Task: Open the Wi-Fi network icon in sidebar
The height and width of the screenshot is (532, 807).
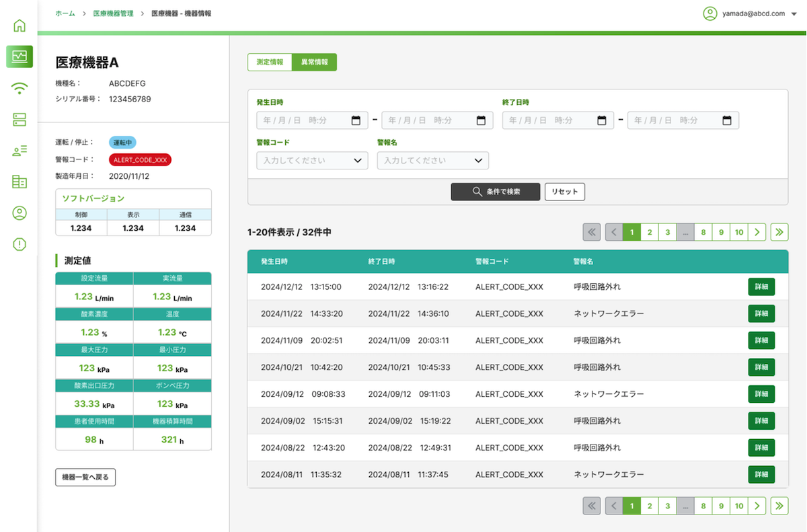Action: [x=20, y=88]
